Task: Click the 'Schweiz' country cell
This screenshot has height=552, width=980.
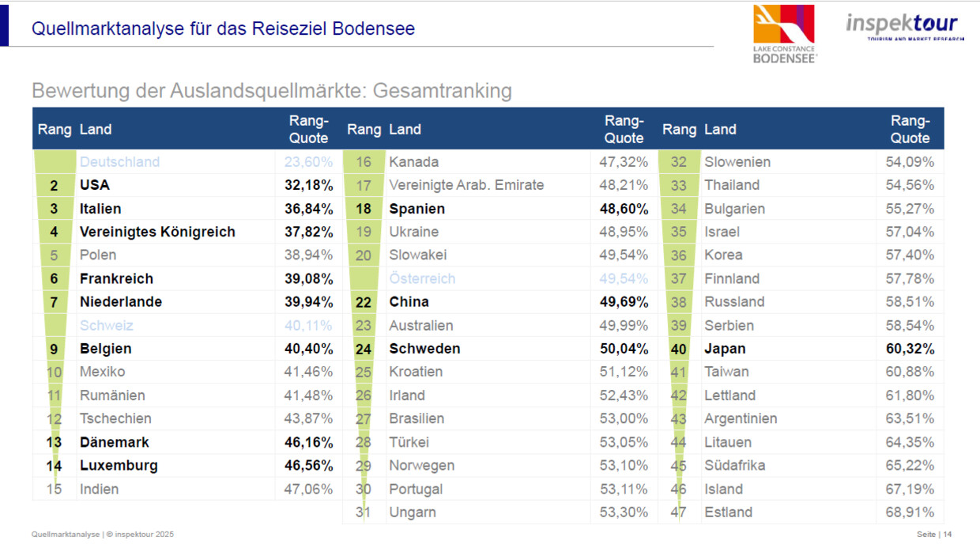Action: [x=107, y=325]
